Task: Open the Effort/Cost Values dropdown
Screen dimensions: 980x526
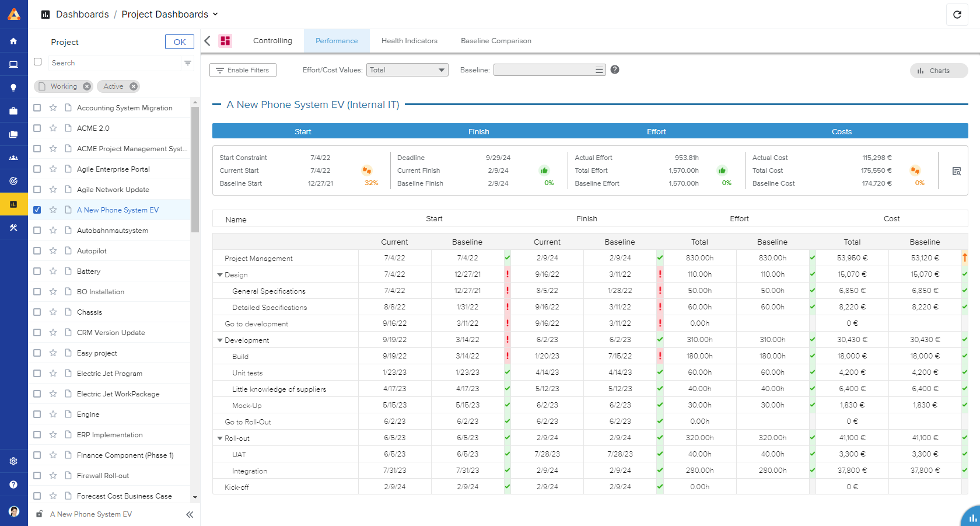Action: pyautogui.click(x=407, y=69)
